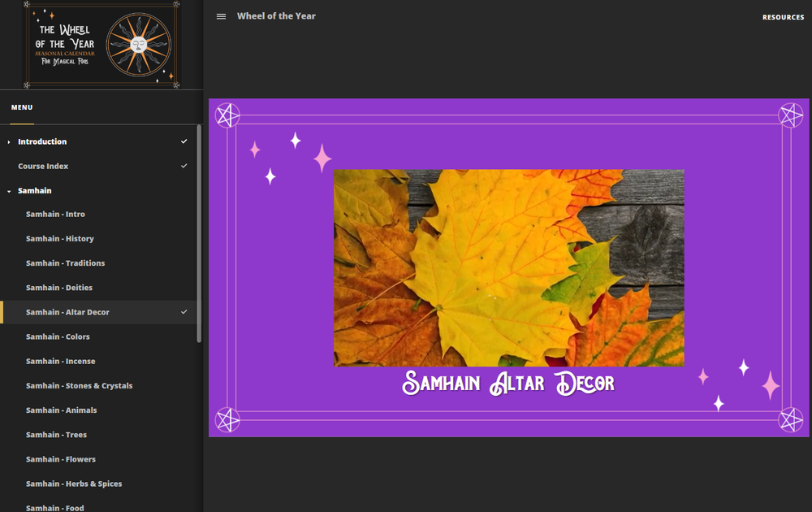The width and height of the screenshot is (812, 512).
Task: Go to Samhain - Herbs & Spices
Action: [74, 484]
